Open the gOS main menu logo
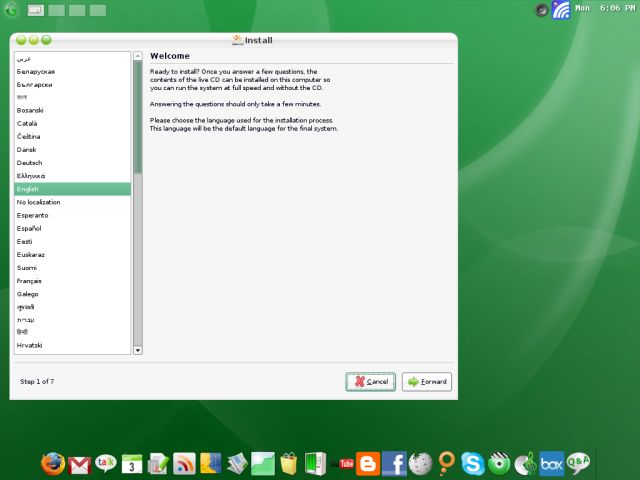640x480 pixels. click(11, 9)
